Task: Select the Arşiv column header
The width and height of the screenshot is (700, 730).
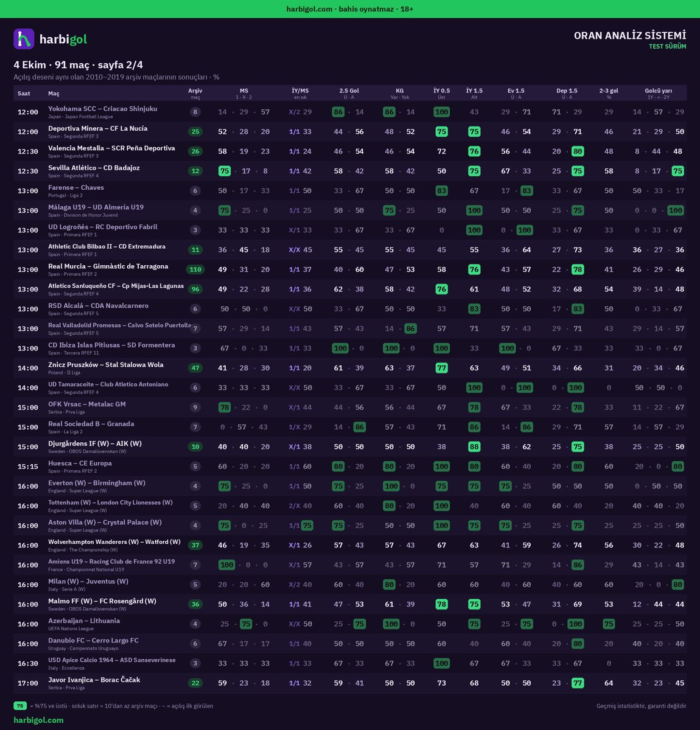Action: (x=195, y=93)
